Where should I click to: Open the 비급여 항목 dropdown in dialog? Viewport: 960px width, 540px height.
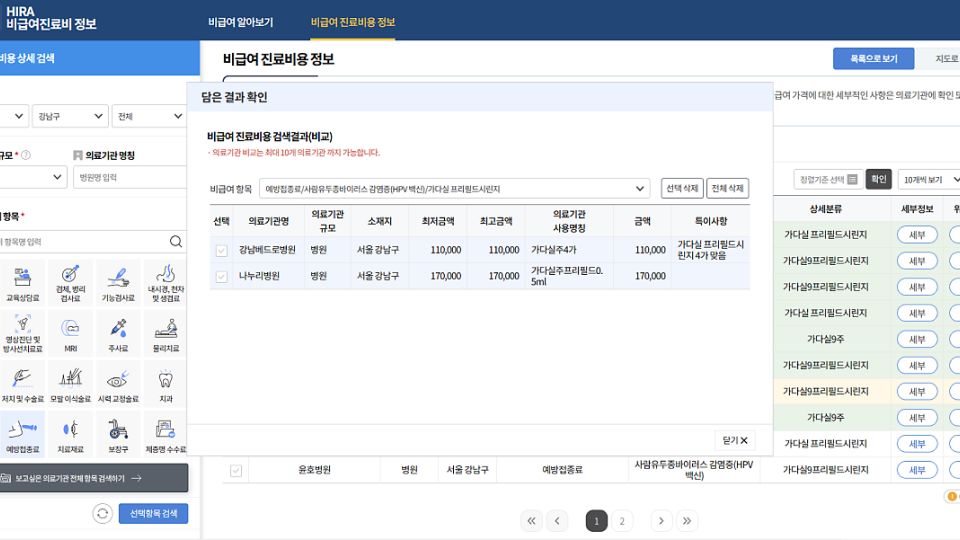pos(454,188)
